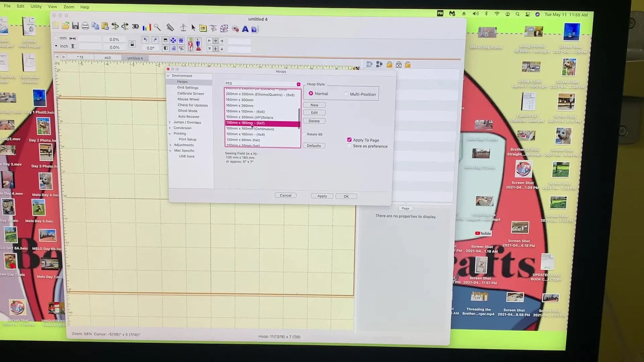The width and height of the screenshot is (644, 362).
Task: Open the Help menu
Action: [x=85, y=7]
